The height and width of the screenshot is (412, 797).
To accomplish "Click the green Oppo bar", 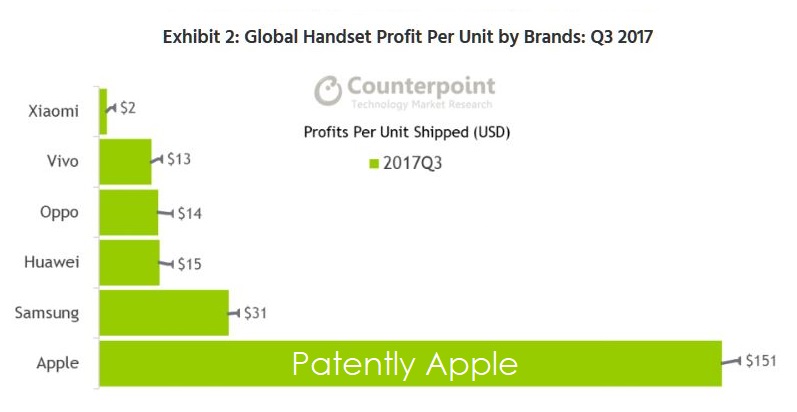I will pyautogui.click(x=128, y=212).
